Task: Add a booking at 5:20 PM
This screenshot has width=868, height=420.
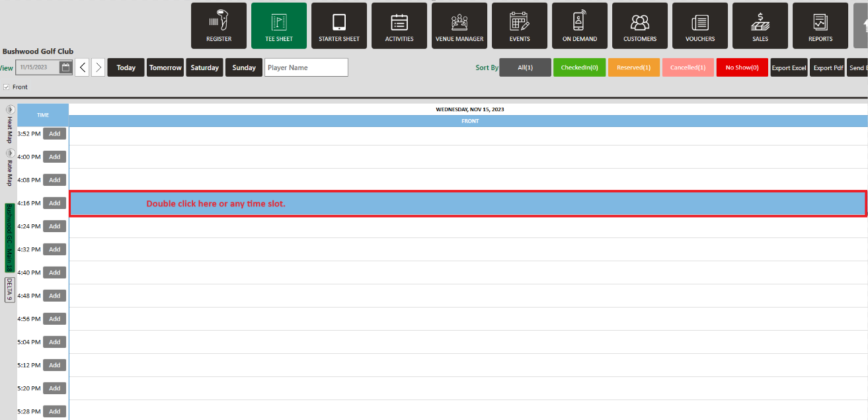Action: click(54, 388)
